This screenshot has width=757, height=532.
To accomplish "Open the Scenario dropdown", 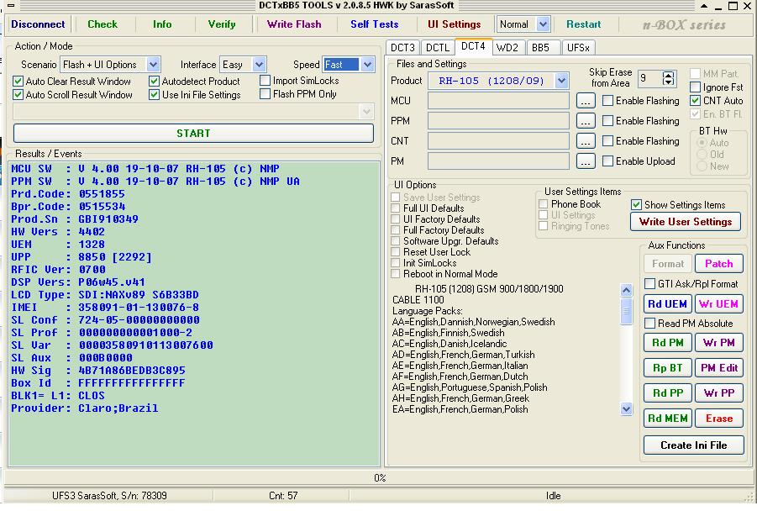I will [153, 65].
